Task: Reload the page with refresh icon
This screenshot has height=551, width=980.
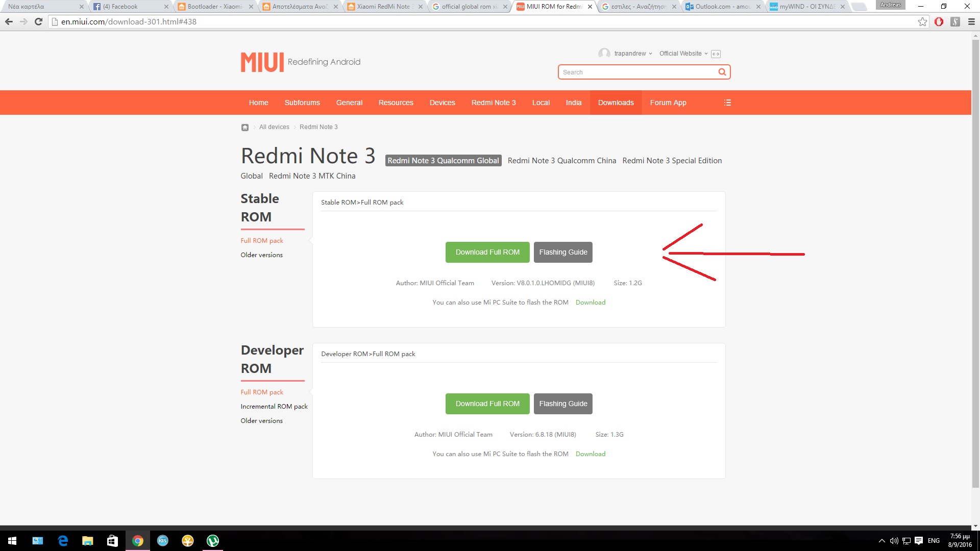Action: pyautogui.click(x=38, y=22)
